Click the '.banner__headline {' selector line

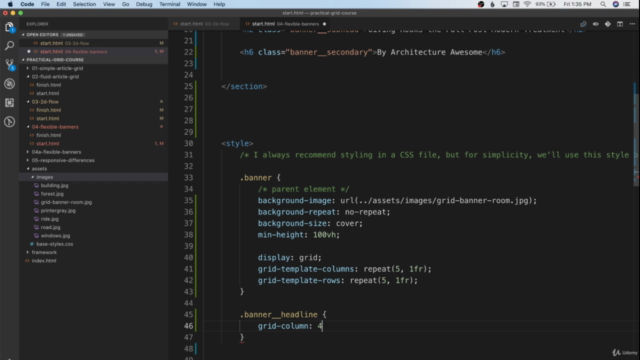283,315
